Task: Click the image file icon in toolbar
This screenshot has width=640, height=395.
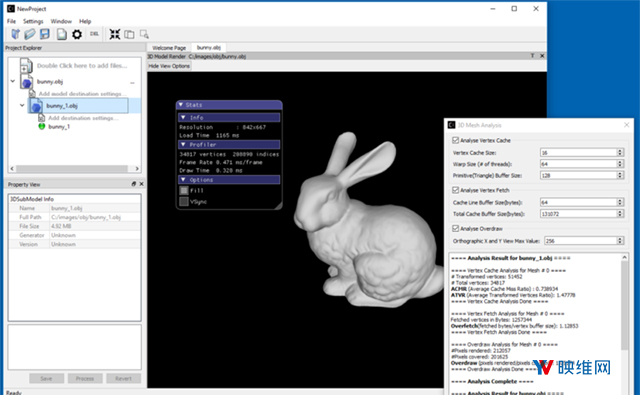Action: (x=61, y=34)
